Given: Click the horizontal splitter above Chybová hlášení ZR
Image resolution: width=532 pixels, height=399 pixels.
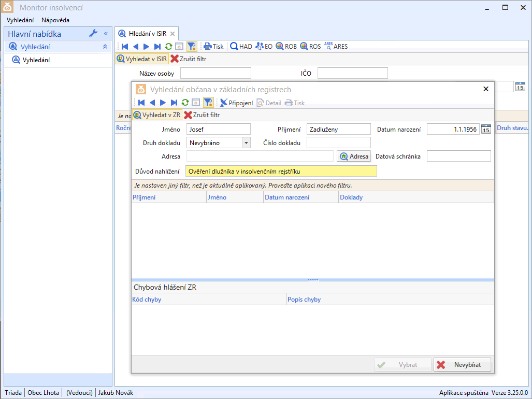Looking at the screenshot, I should (313, 280).
